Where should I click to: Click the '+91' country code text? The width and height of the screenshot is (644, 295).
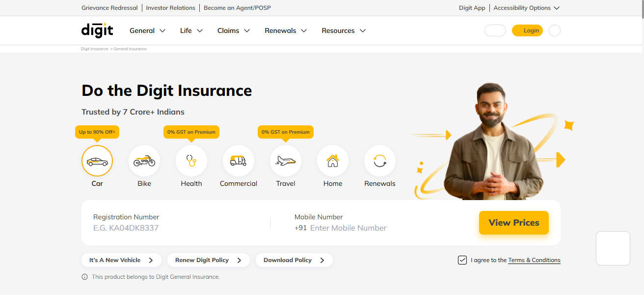pyautogui.click(x=300, y=228)
